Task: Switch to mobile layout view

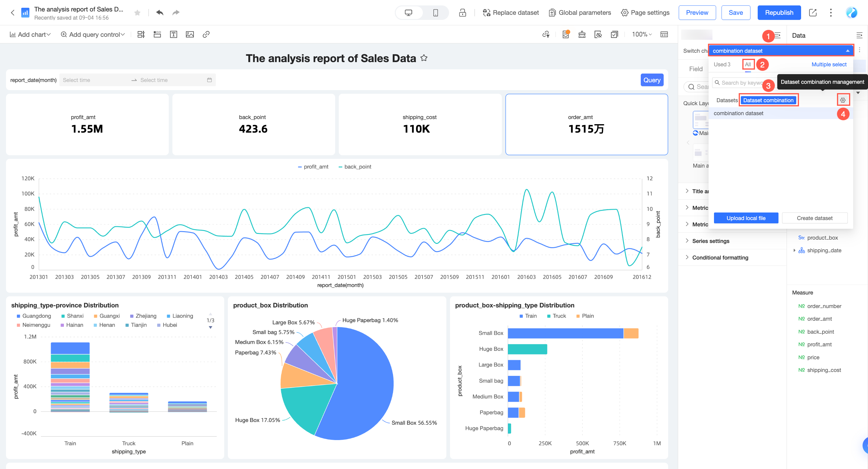Action: 435,12
